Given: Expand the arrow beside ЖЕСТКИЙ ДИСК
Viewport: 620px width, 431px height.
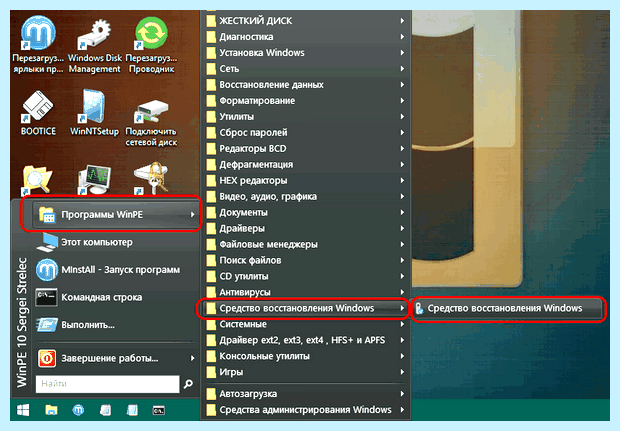Looking at the screenshot, I should 402,21.
